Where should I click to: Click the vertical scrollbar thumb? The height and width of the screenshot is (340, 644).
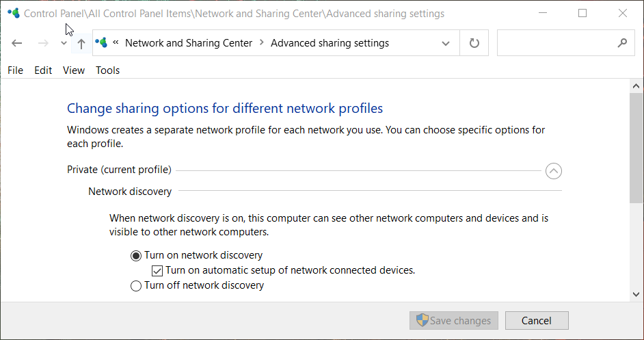(636, 147)
